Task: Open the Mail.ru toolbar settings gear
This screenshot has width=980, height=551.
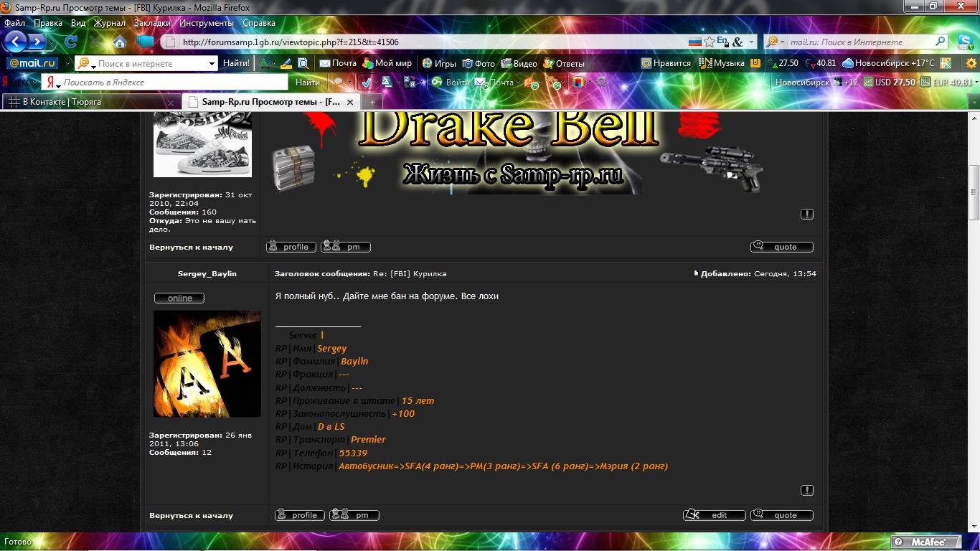Action: coord(971,63)
